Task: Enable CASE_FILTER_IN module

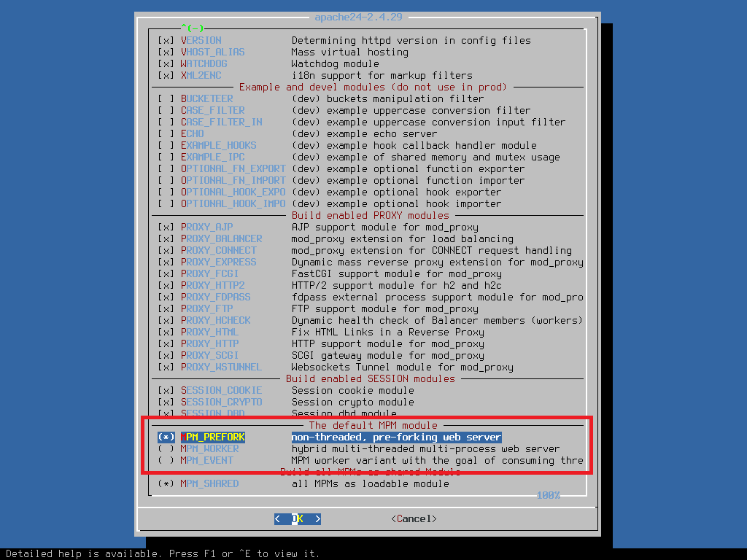Action: [166, 122]
